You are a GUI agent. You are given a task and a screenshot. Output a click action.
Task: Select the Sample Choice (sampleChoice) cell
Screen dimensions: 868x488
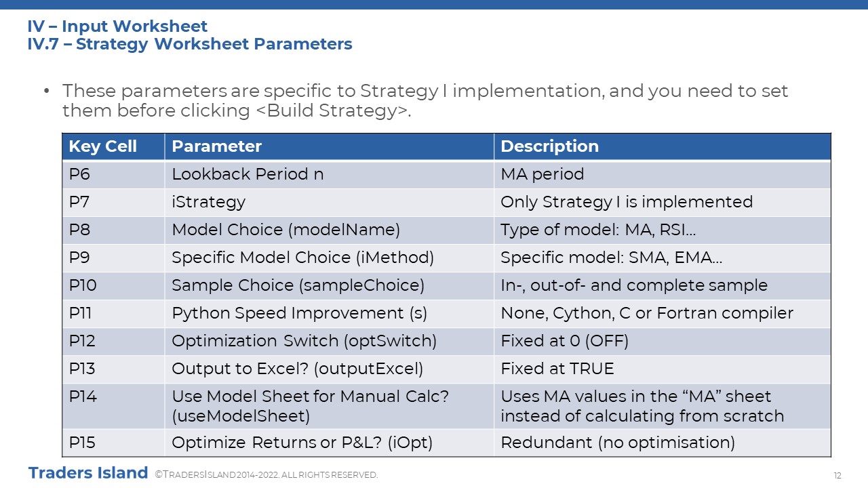(x=329, y=285)
